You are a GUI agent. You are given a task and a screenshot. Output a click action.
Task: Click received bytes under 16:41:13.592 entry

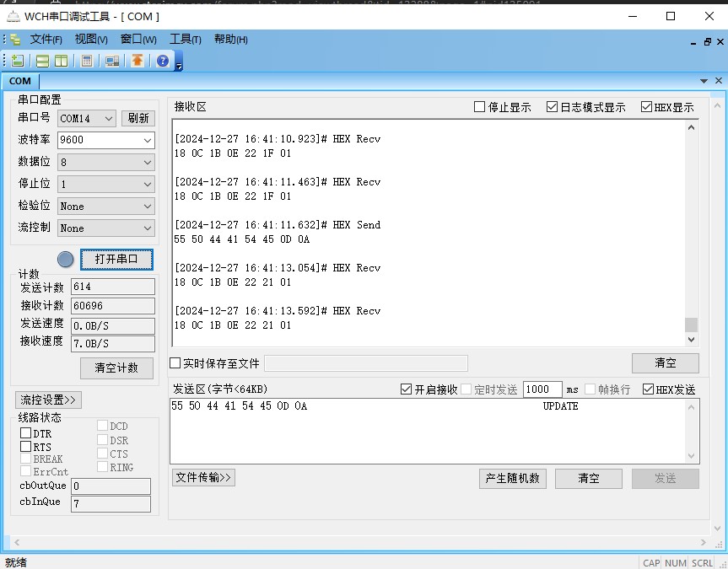click(233, 325)
